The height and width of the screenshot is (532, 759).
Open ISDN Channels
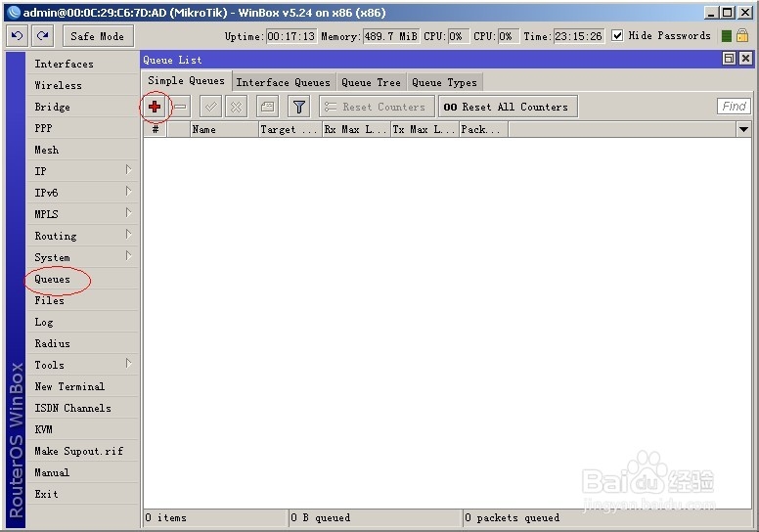(x=82, y=408)
